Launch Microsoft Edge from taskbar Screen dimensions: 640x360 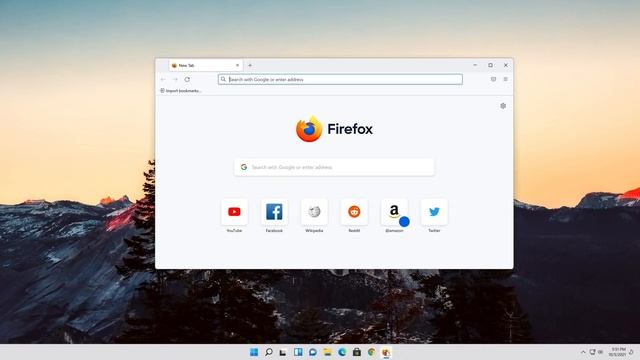click(x=342, y=352)
